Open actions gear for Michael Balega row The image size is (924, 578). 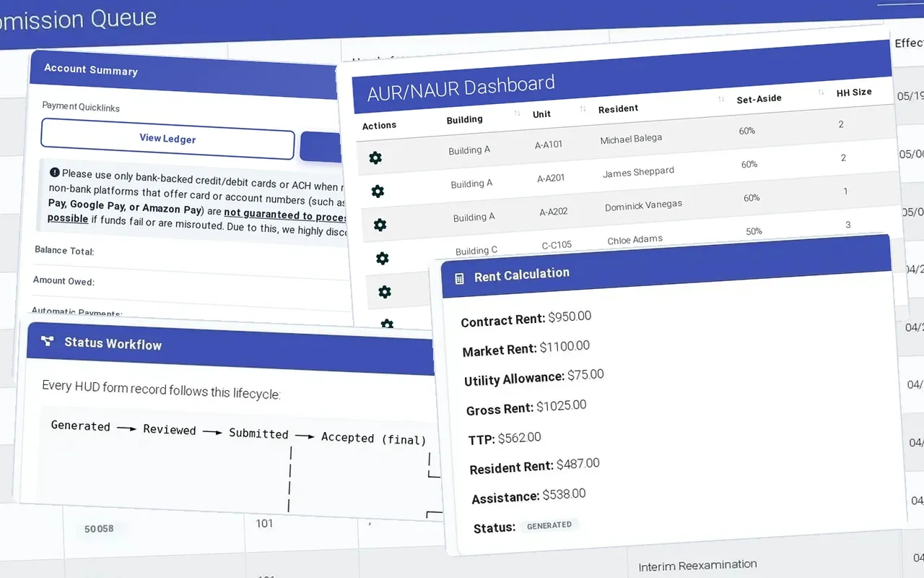click(375, 158)
